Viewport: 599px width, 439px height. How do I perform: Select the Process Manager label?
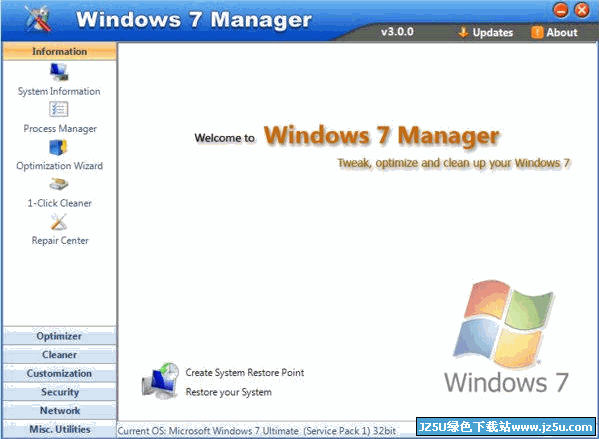[x=60, y=129]
